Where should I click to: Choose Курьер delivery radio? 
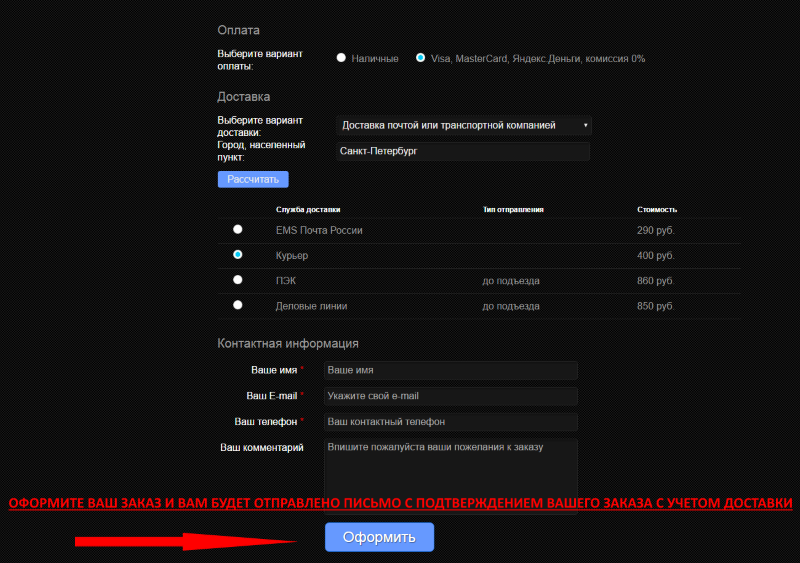(238, 254)
